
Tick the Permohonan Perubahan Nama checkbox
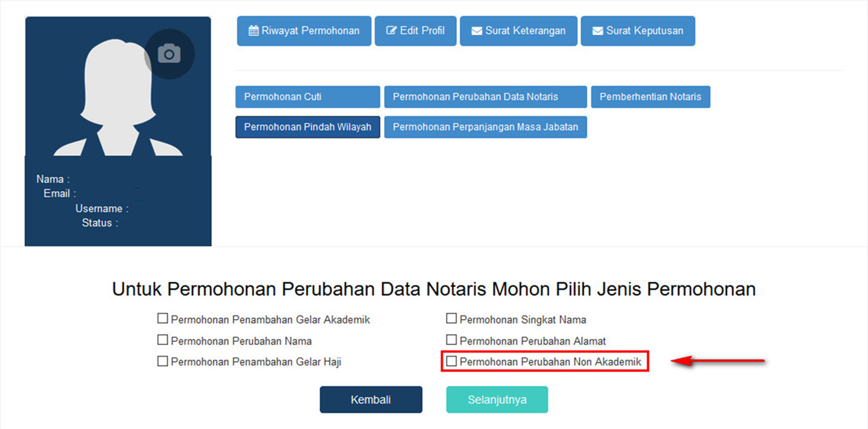(162, 340)
